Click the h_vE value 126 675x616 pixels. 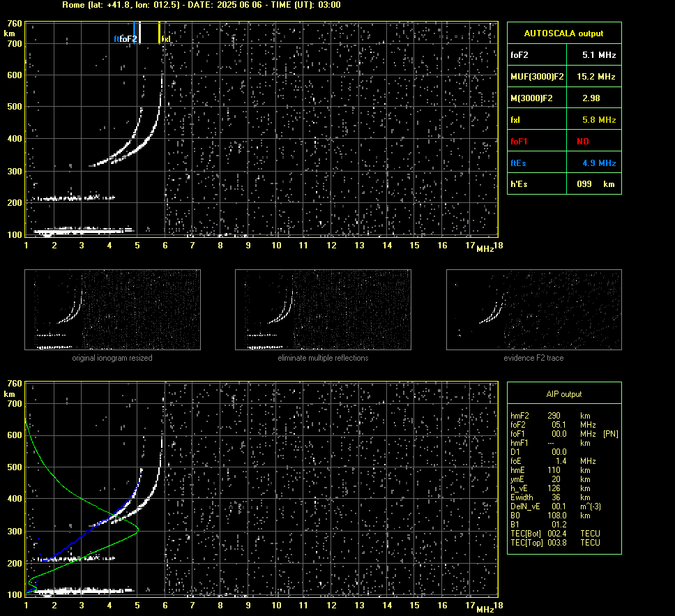(554, 488)
